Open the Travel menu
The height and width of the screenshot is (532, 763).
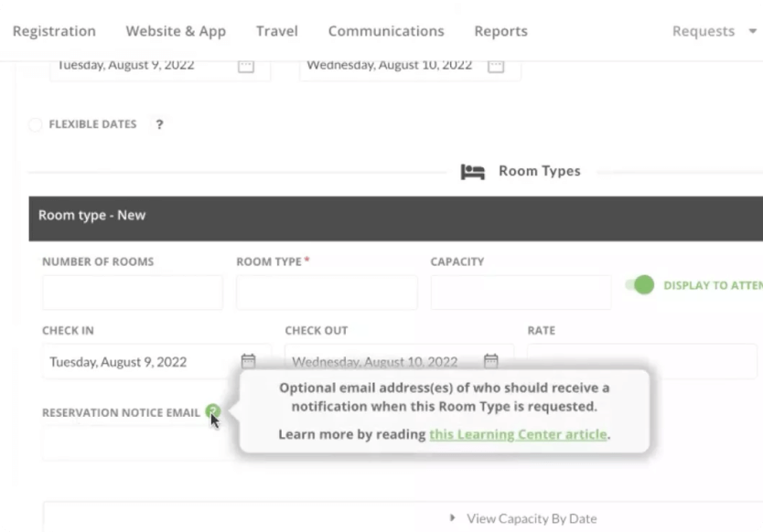[277, 31]
